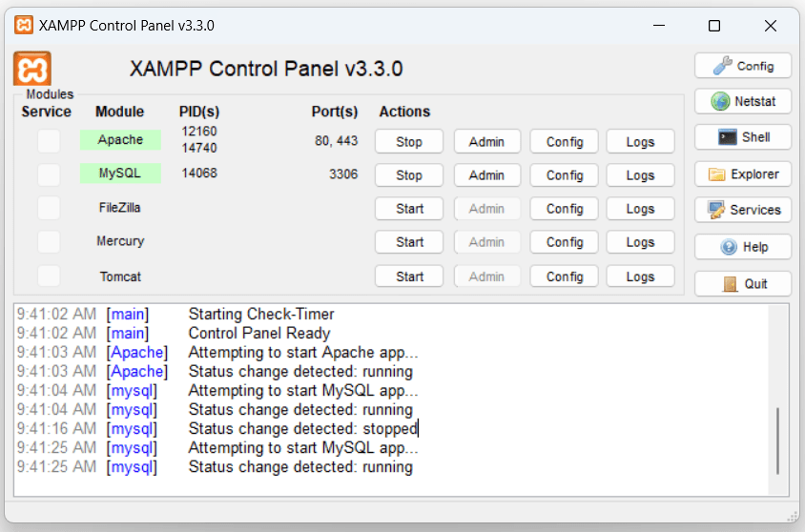The image size is (805, 532).
Task: Click the XAMPP logo in title bar
Action: click(23, 25)
